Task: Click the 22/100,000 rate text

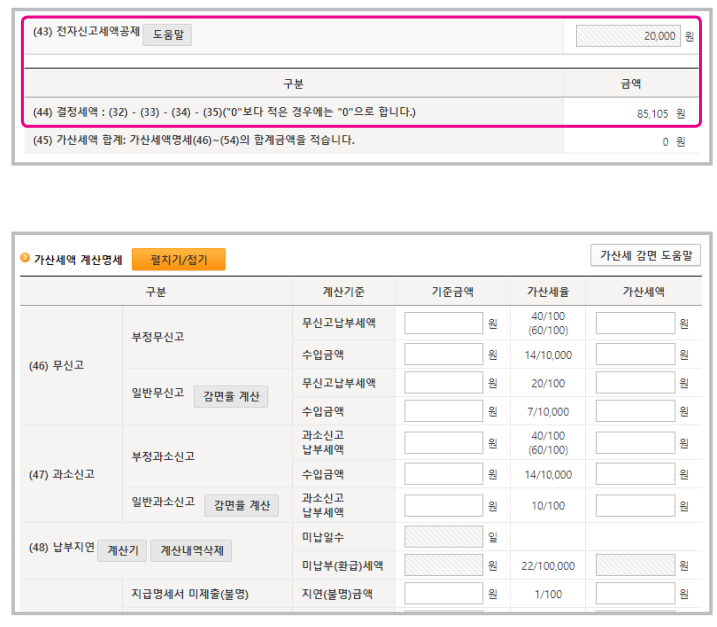Action: click(548, 566)
